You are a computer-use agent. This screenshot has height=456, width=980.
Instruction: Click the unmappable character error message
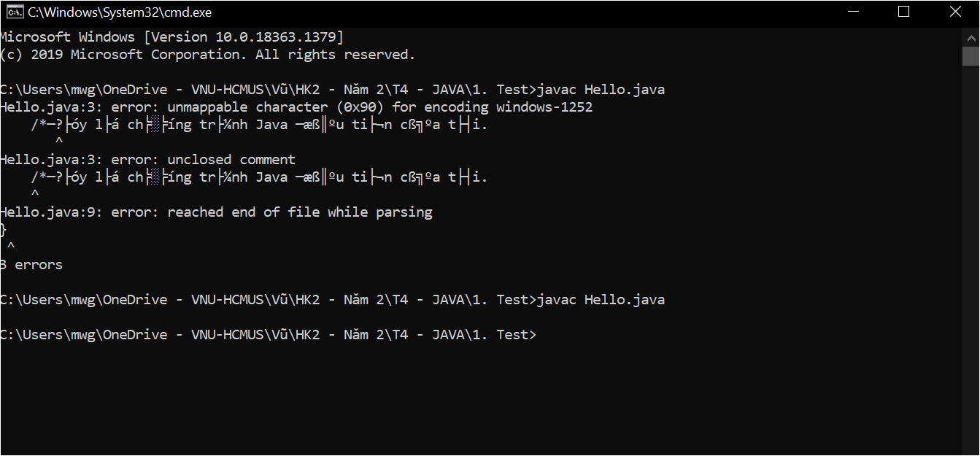[x=296, y=107]
